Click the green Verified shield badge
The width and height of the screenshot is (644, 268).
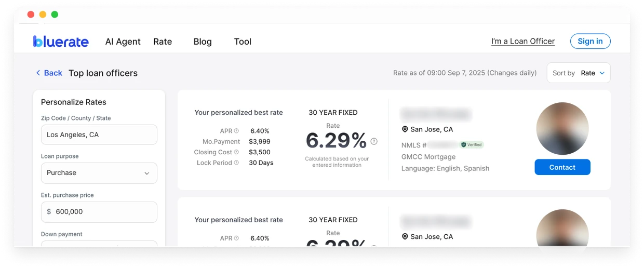pyautogui.click(x=472, y=145)
